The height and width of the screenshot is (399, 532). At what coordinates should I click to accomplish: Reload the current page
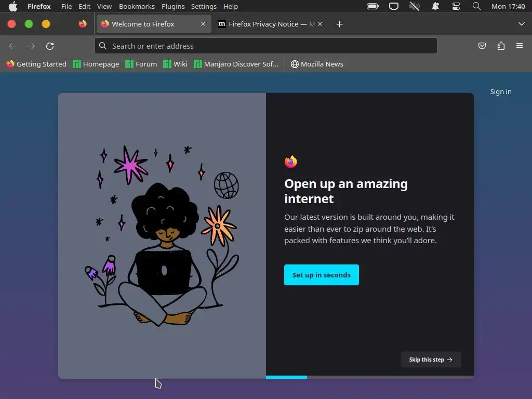tap(50, 46)
